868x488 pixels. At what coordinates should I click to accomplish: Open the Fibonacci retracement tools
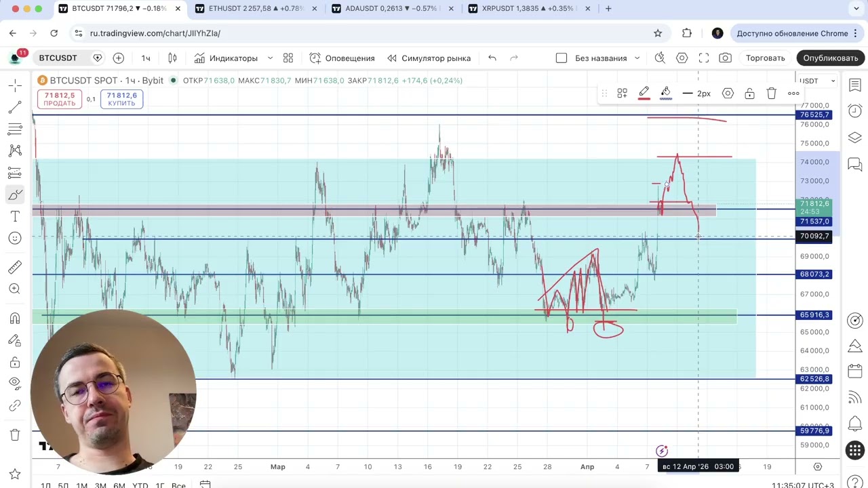(15, 129)
